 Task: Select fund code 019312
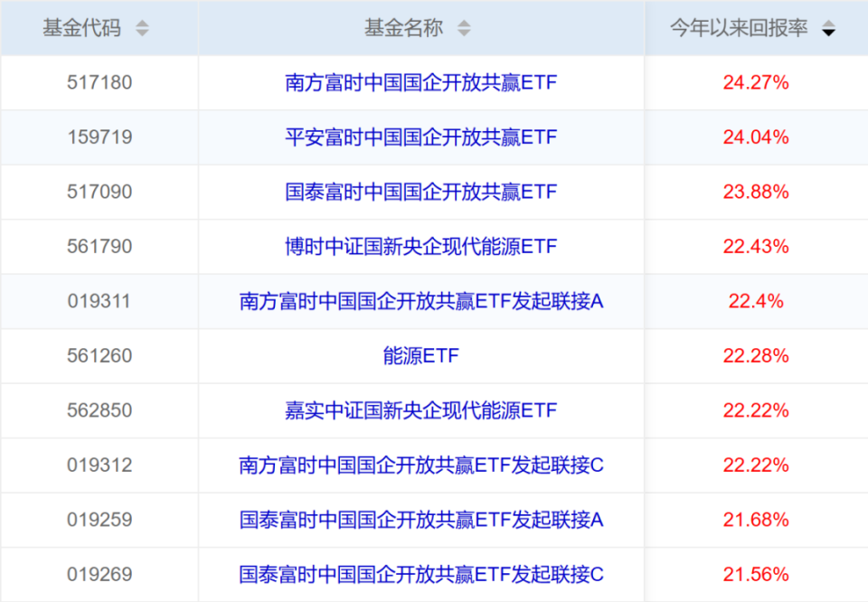point(99,466)
